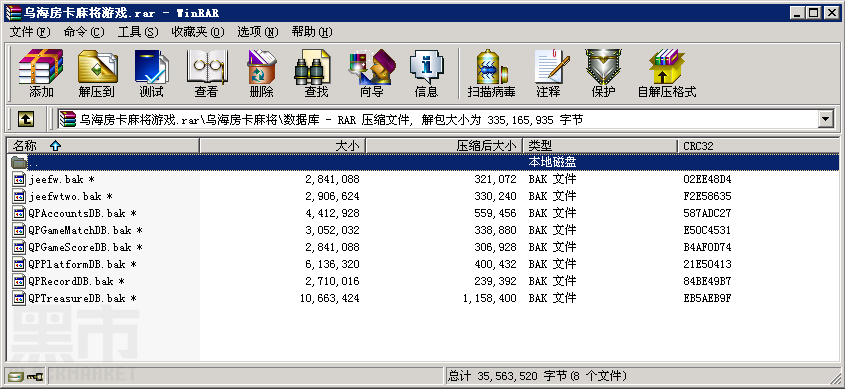This screenshot has width=845, height=389.
Task: Click status bar total 35,563,520 字节
Action: 537,376
